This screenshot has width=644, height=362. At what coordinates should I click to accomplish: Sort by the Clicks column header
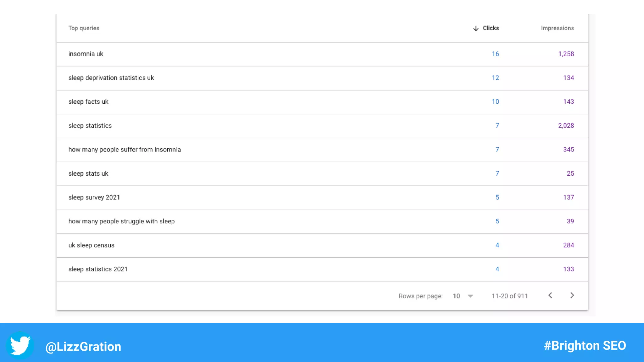pyautogui.click(x=491, y=28)
